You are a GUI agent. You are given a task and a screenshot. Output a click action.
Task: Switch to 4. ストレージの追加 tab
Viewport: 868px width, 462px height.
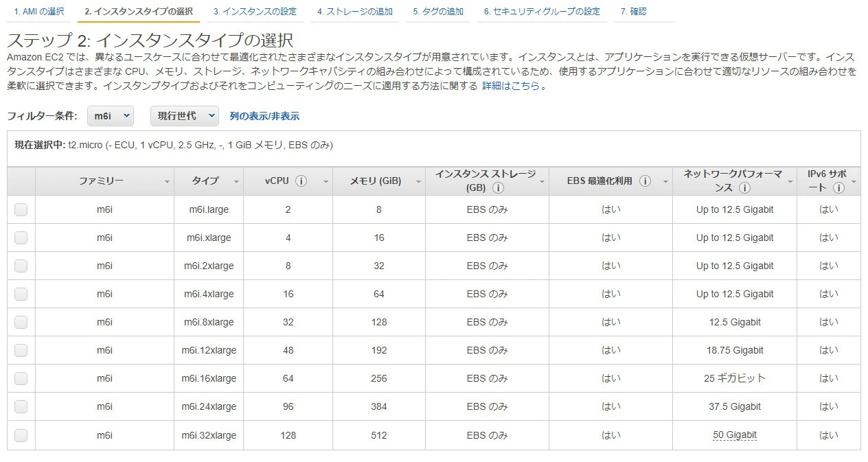[355, 12]
